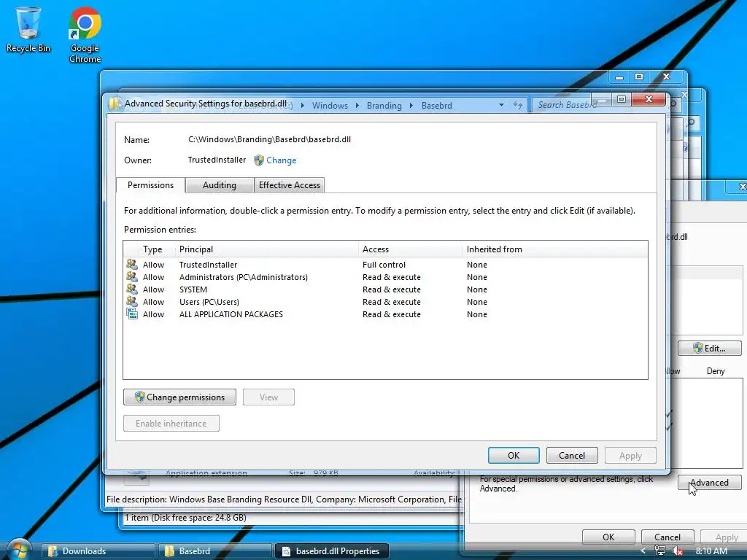Switch to basebrd.dll Properties taskbar button
Screen dimensions: 747x560
point(332,551)
